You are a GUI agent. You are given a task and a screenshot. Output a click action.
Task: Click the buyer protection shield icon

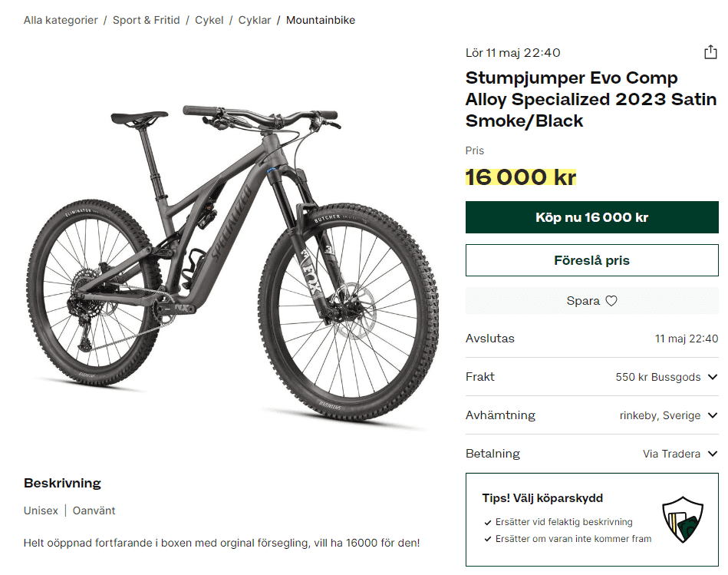click(683, 520)
